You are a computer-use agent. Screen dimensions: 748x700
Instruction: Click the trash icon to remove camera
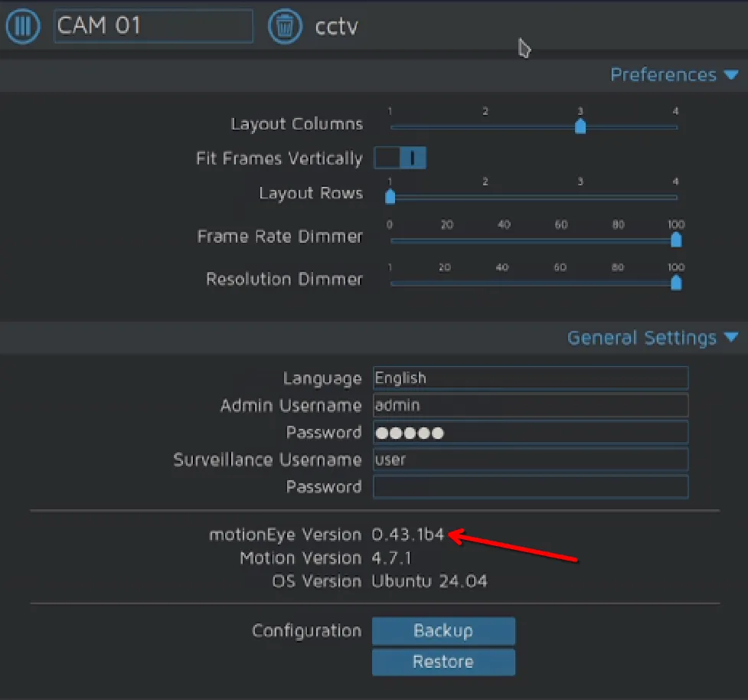[285, 26]
